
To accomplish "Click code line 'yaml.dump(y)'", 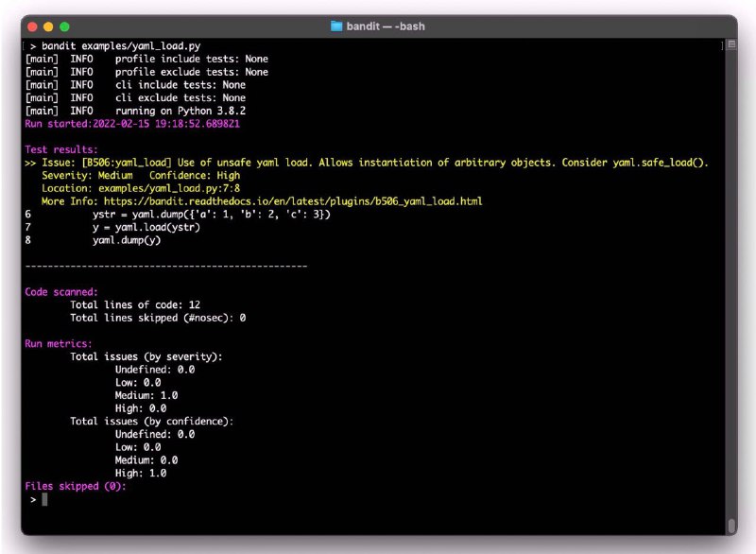I will [x=127, y=240].
